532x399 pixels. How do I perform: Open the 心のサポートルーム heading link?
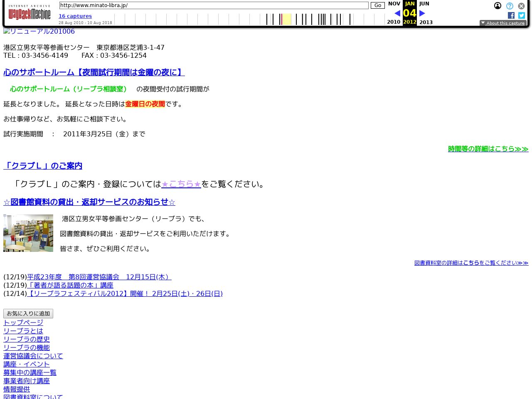click(x=94, y=72)
